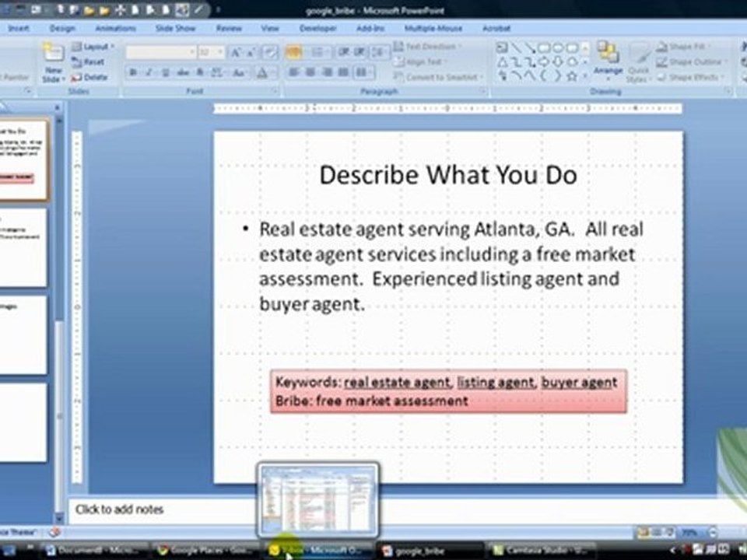Switch to the Slide Show tab
747x560 pixels.
(x=175, y=28)
